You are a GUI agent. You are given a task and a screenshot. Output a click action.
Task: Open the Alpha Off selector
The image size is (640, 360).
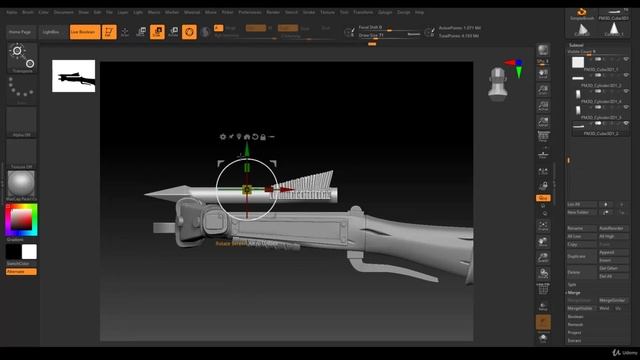click(22, 122)
